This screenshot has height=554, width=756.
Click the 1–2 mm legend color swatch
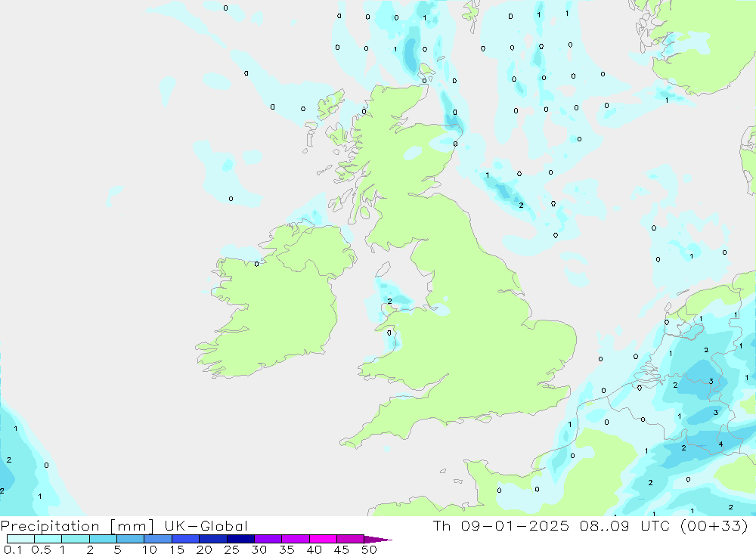click(76, 539)
